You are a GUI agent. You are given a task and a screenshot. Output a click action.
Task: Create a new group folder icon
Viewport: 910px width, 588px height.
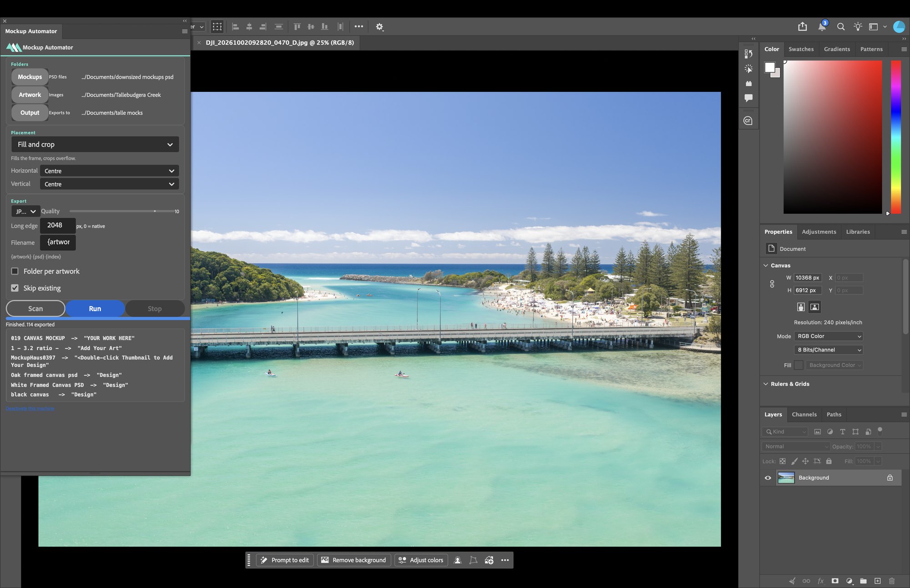pyautogui.click(x=863, y=581)
